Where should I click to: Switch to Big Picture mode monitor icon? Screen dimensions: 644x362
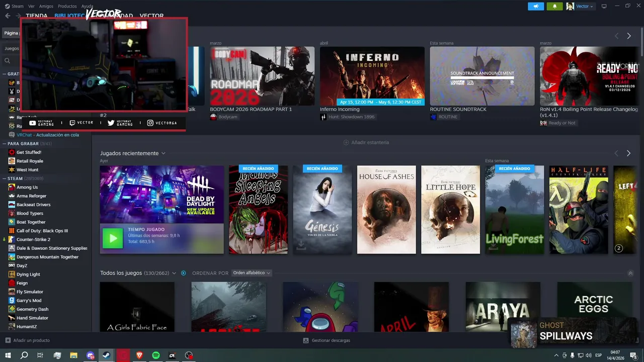click(x=604, y=6)
